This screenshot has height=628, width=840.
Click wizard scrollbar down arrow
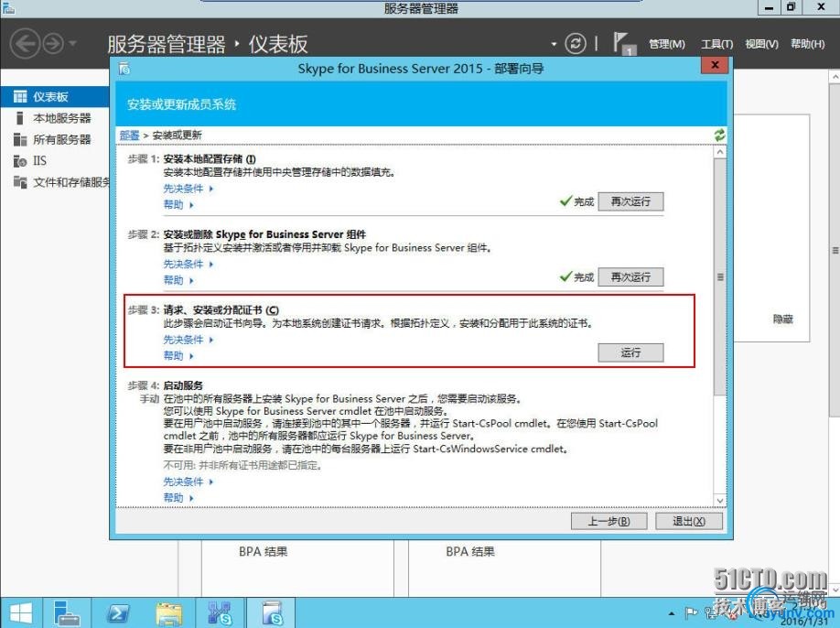(720, 501)
